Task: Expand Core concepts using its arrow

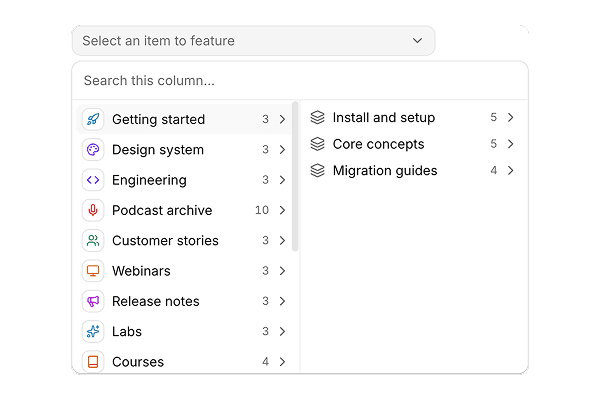Action: click(x=510, y=144)
